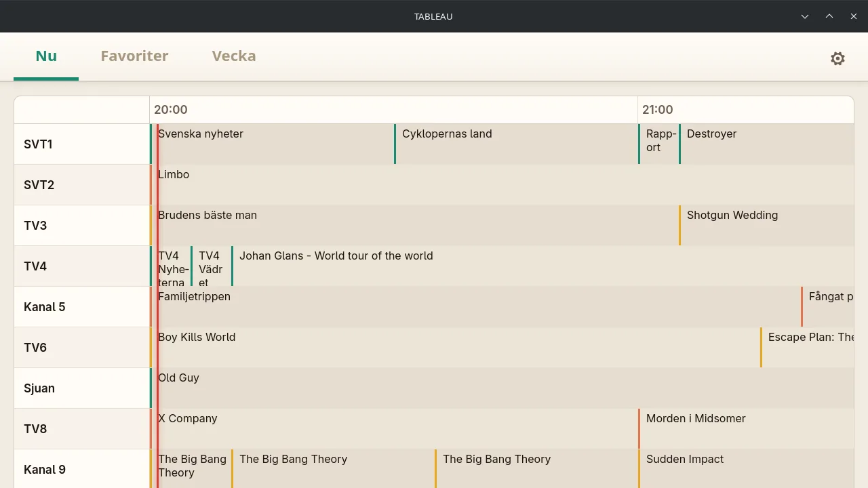This screenshot has height=488, width=868.
Task: Open Johan Glans - World tour of the world
Action: click(542, 266)
